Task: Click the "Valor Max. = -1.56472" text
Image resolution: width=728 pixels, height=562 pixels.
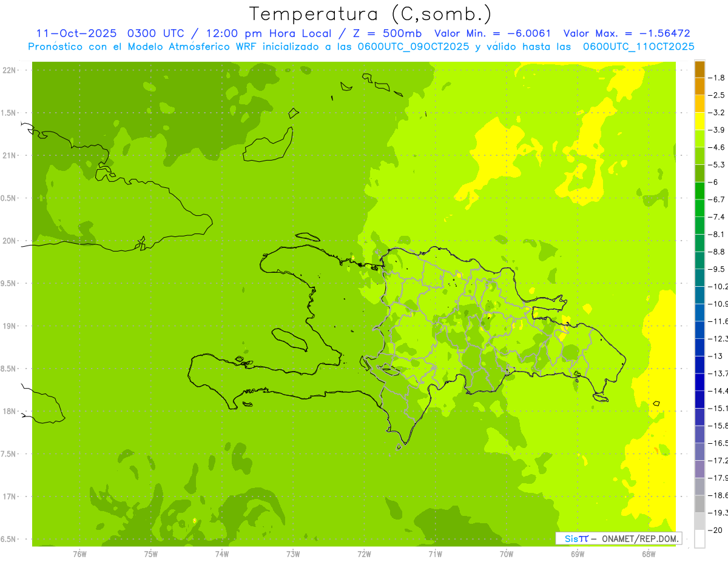Action: (x=627, y=33)
